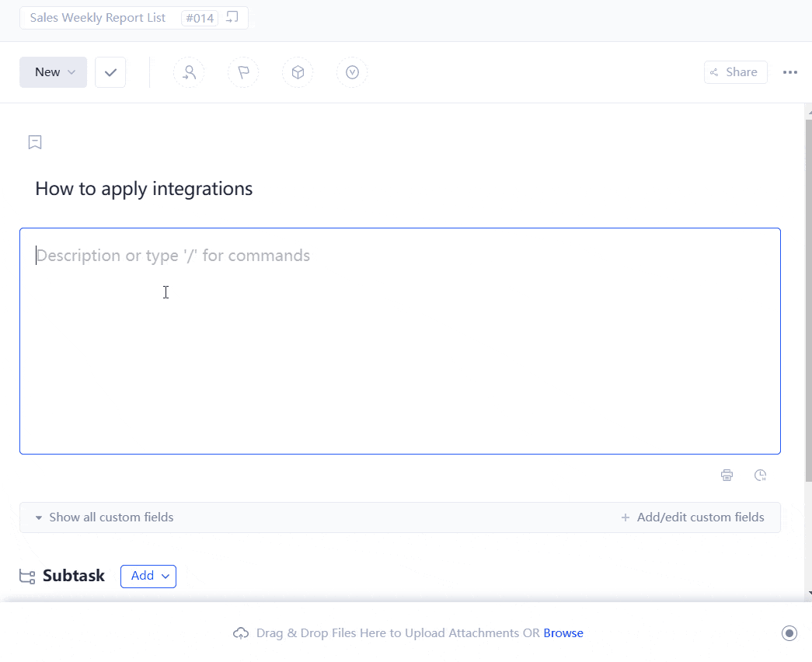Viewport: 812px width, 662px height.
Task: Open time estimate with the clock icon
Action: tap(760, 475)
